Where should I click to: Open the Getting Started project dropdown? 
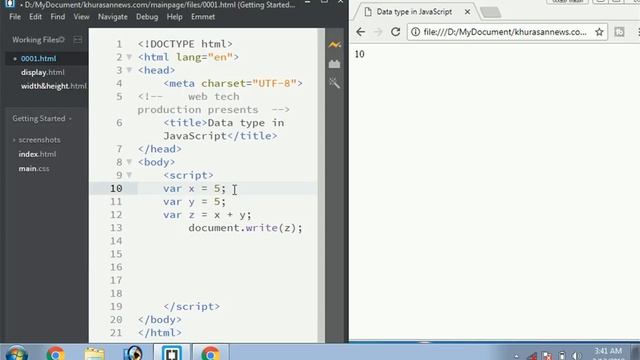pyautogui.click(x=42, y=118)
